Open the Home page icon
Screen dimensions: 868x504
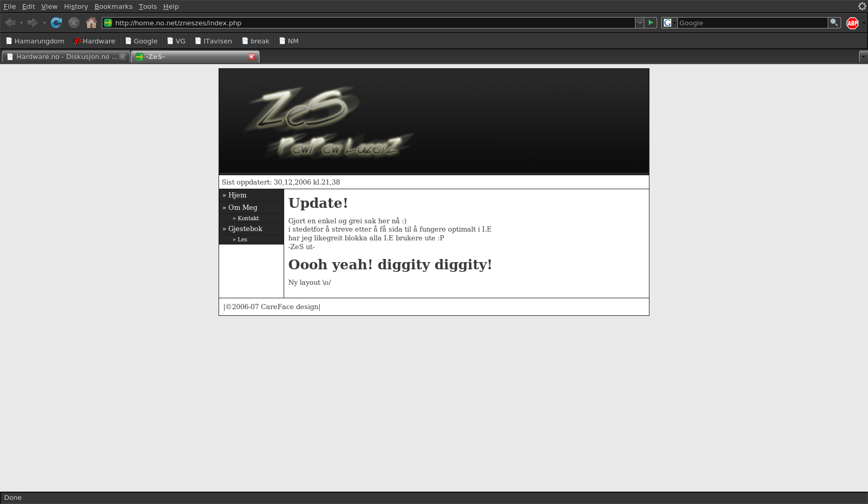[91, 23]
